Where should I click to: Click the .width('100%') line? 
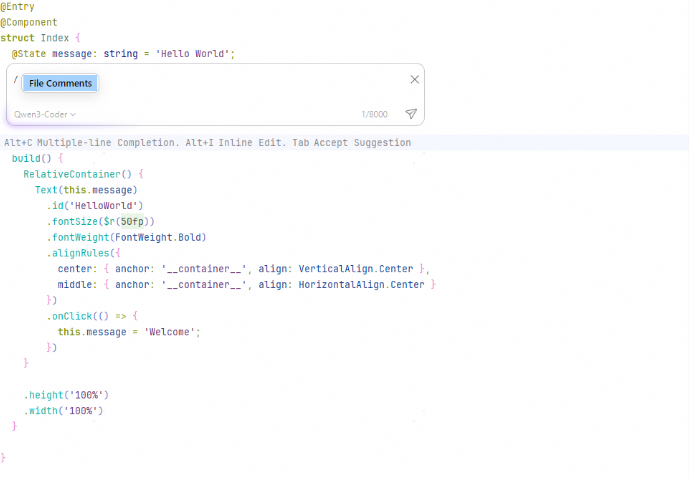(x=63, y=410)
